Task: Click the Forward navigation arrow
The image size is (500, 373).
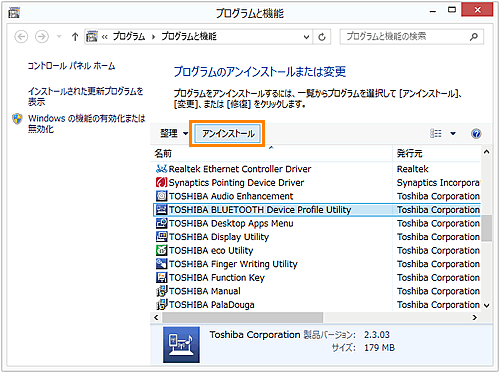Action: [42, 36]
